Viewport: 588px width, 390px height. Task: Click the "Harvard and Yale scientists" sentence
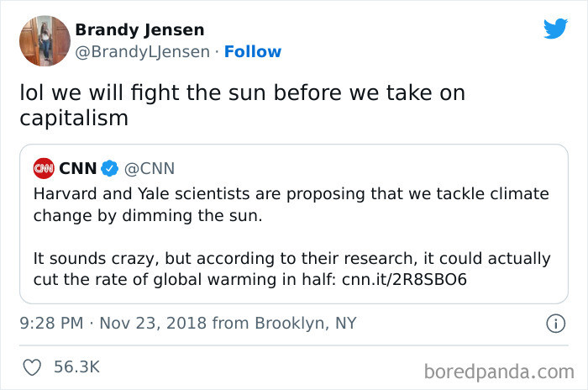click(x=291, y=205)
